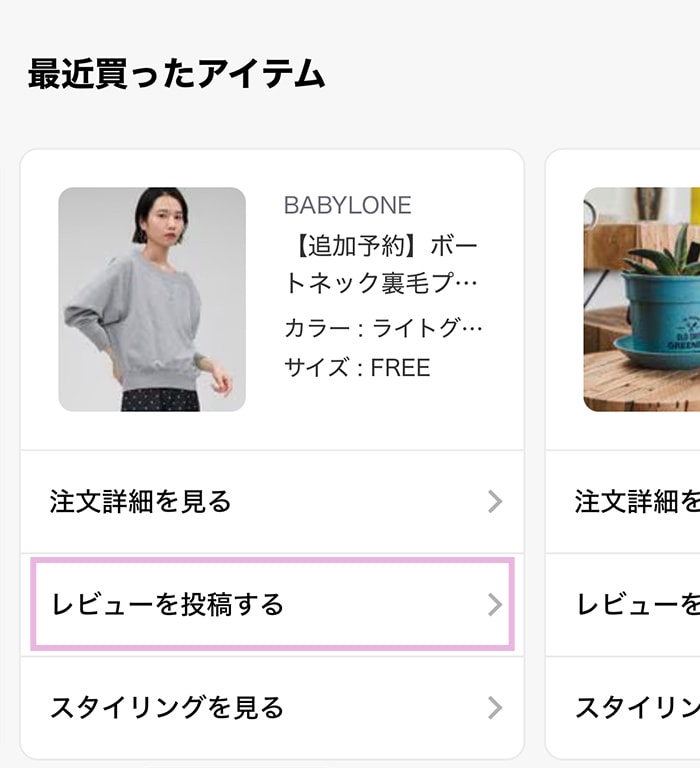This screenshot has width=700, height=768.
Task: Open the 【追加予約】ボートネック裏毛 product title
Action: (x=382, y=264)
